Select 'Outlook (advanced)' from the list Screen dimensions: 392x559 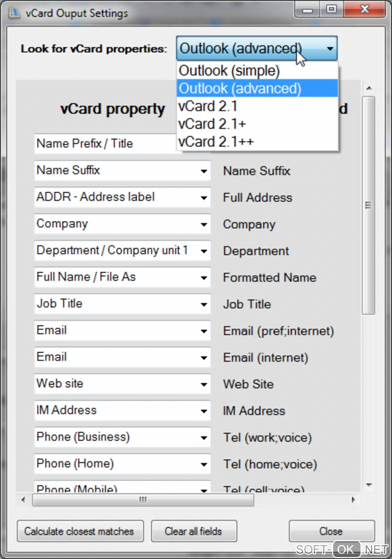[x=257, y=88]
